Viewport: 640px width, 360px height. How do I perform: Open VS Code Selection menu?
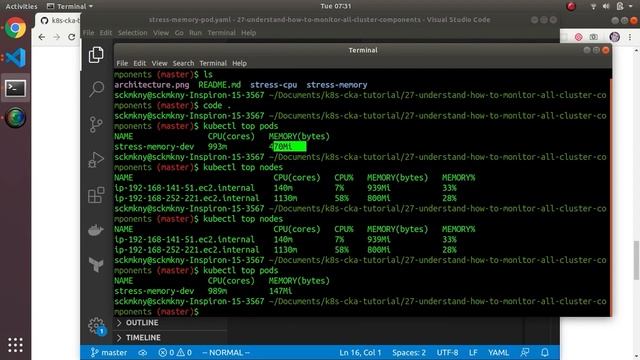132,33
